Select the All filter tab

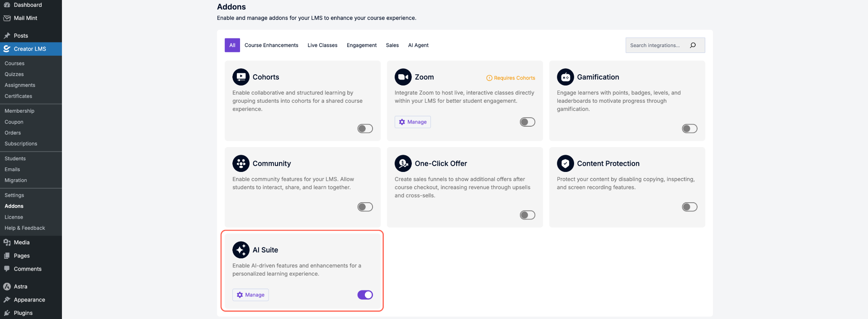pyautogui.click(x=232, y=45)
